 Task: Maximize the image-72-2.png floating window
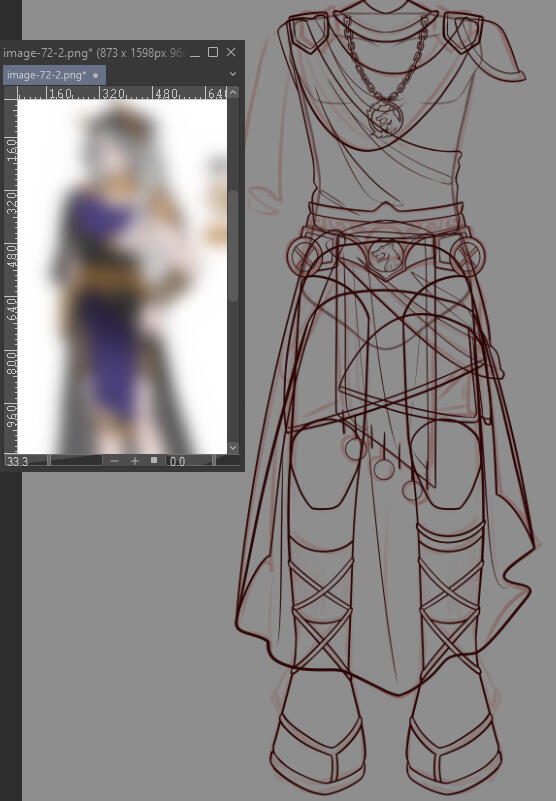pos(213,52)
